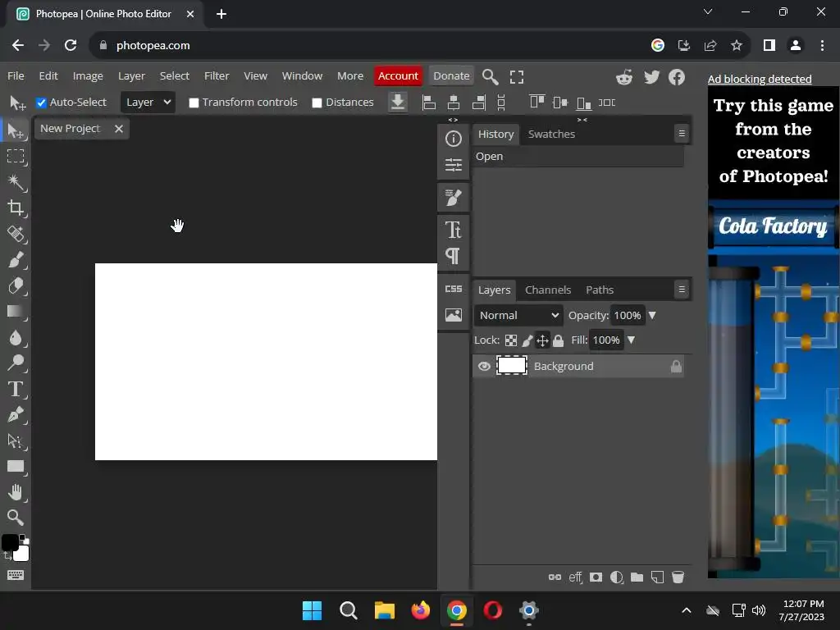Screen dimensions: 840x630
Task: Open the keyboard shortcuts icon
Action: [x=16, y=575]
